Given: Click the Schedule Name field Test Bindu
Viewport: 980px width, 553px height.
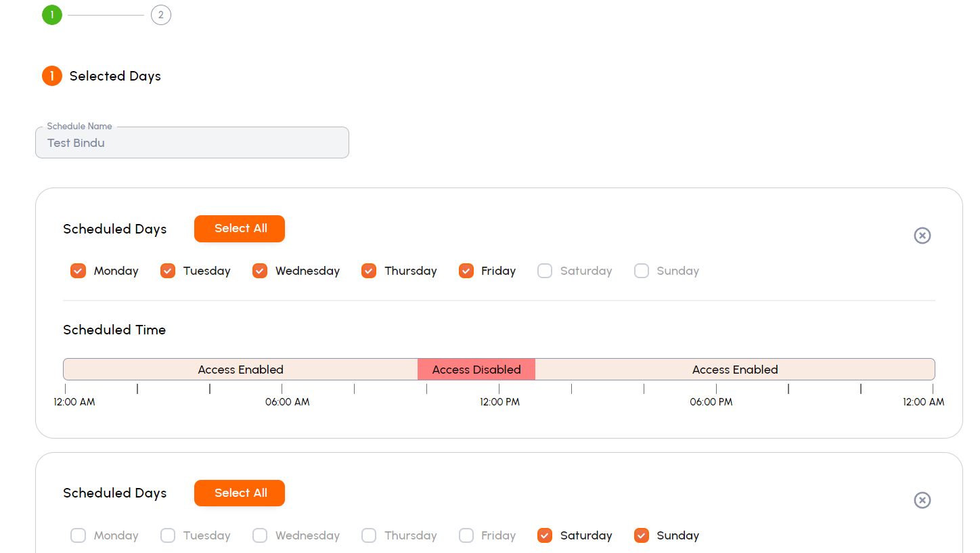Looking at the screenshot, I should click(x=192, y=143).
